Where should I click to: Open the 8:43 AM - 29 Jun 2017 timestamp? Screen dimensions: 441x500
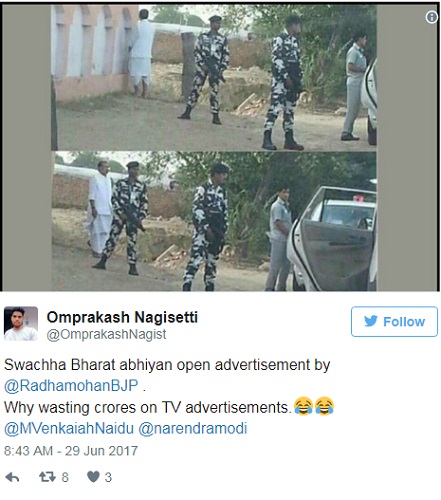[71, 451]
